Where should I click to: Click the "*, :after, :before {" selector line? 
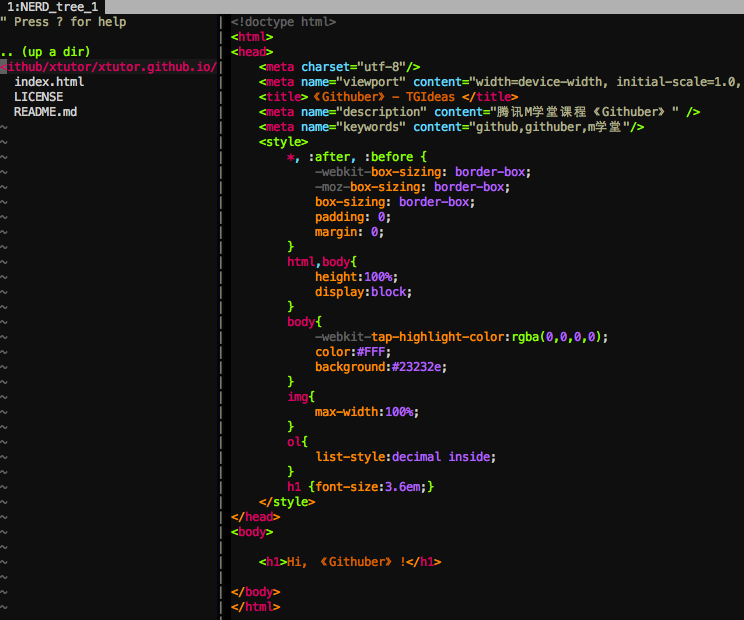tap(357, 157)
